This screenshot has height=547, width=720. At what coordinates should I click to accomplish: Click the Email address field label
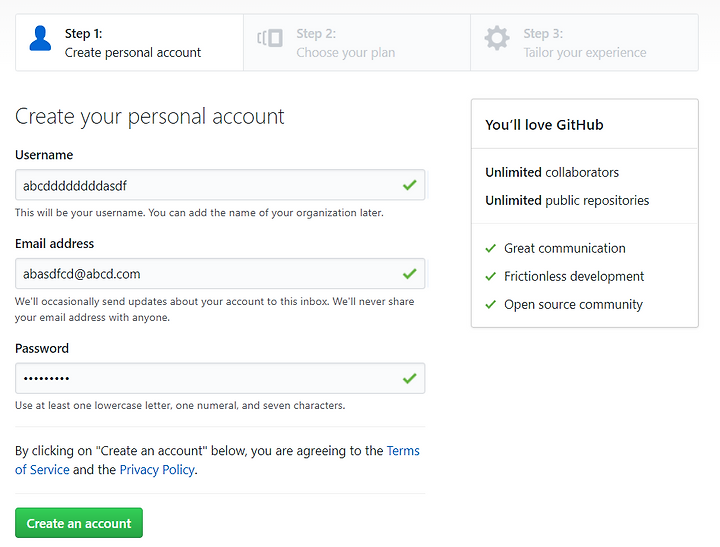pos(55,243)
